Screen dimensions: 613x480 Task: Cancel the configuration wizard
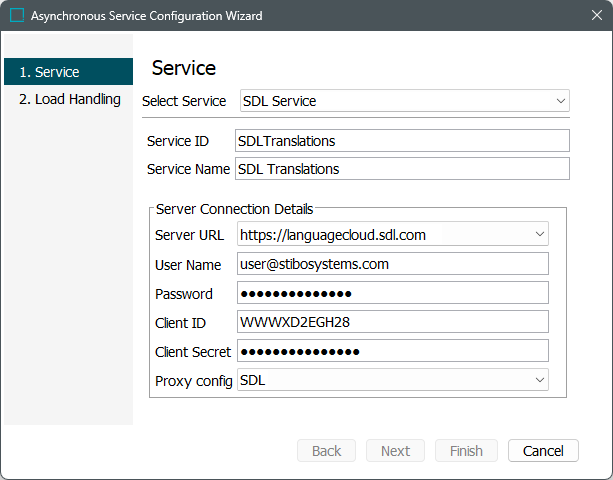(x=543, y=451)
